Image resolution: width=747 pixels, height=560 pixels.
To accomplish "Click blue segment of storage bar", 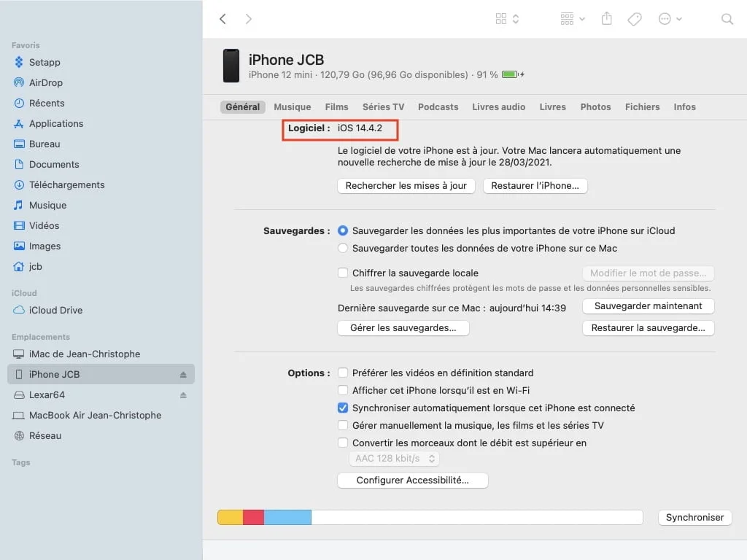I will [287, 518].
